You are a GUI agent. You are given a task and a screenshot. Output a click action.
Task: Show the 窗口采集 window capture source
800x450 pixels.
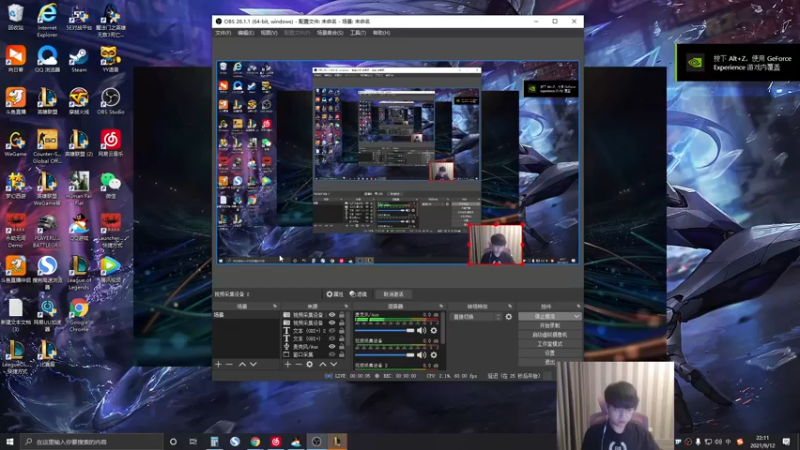click(x=332, y=354)
